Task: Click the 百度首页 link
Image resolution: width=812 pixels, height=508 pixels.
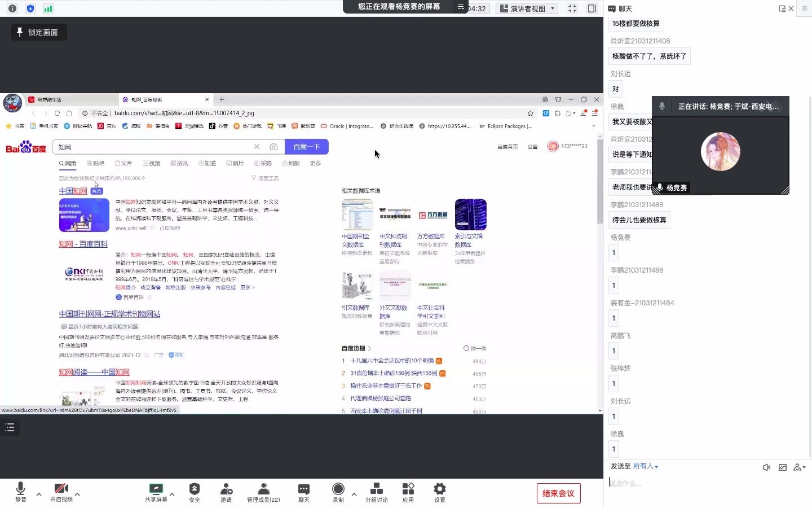Action: 507,147
